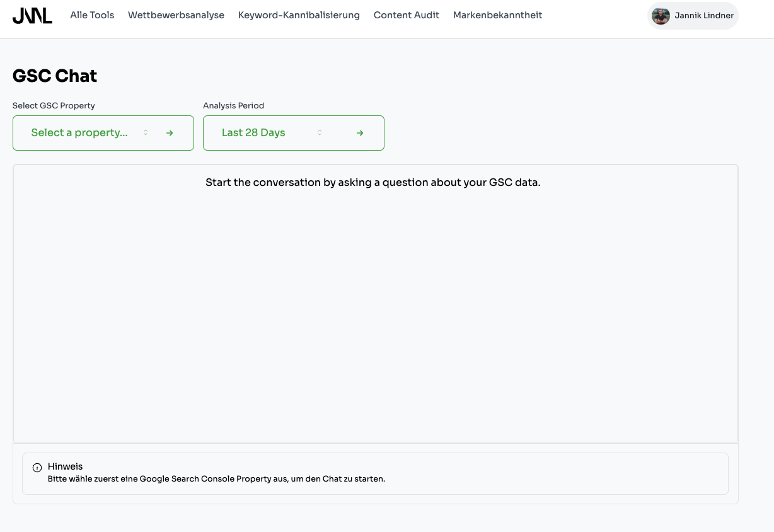Click the JNL logo in the header

32,15
